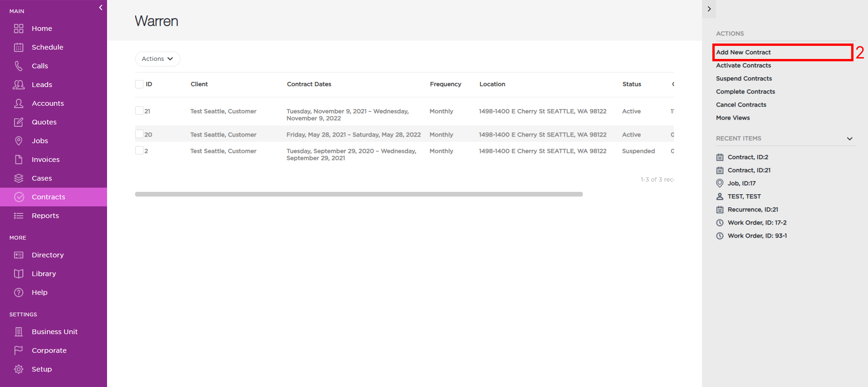Screen dimensions: 868x387
Task: Click Activate Contracts action
Action: (743, 66)
